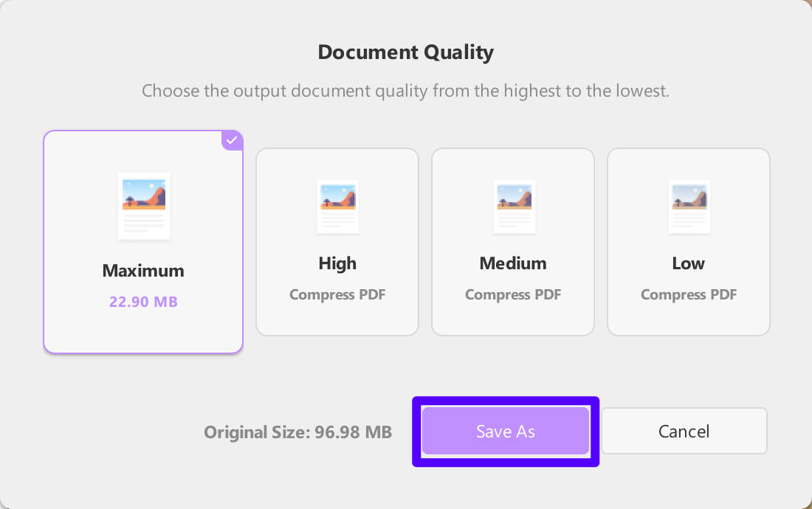Click Save As to export the compressed PDF

(x=505, y=432)
